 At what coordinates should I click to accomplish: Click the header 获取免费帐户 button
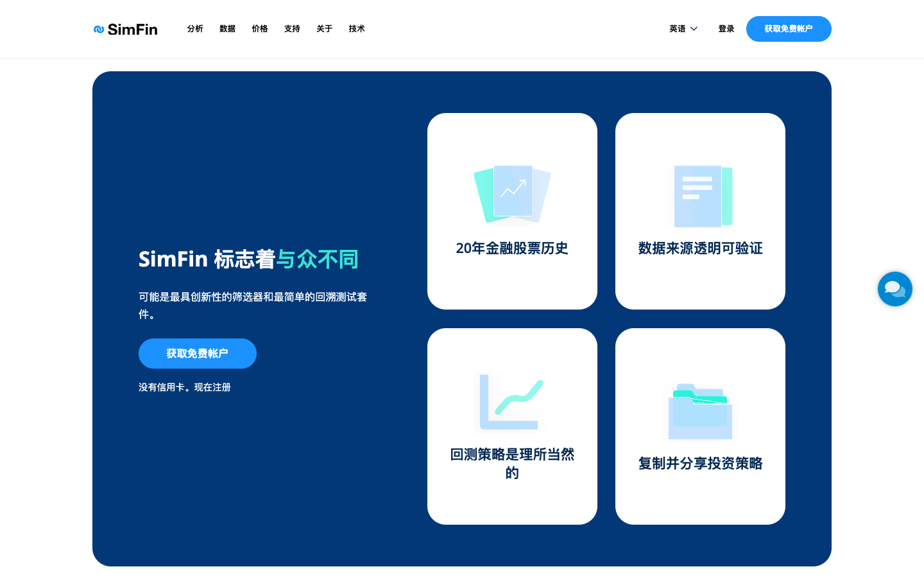[x=789, y=29]
